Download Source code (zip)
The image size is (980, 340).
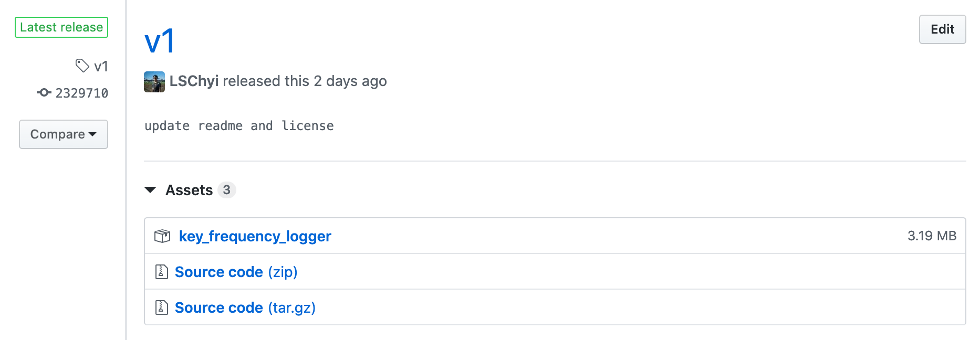(236, 272)
